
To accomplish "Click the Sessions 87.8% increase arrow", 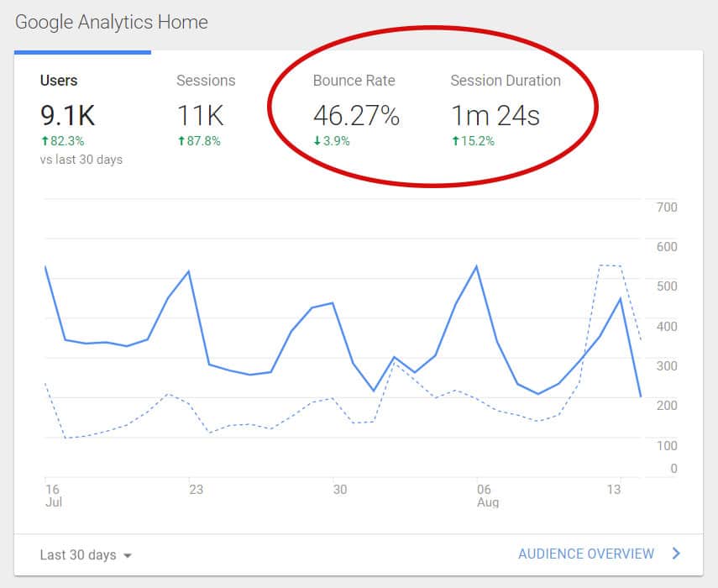I will [x=181, y=140].
